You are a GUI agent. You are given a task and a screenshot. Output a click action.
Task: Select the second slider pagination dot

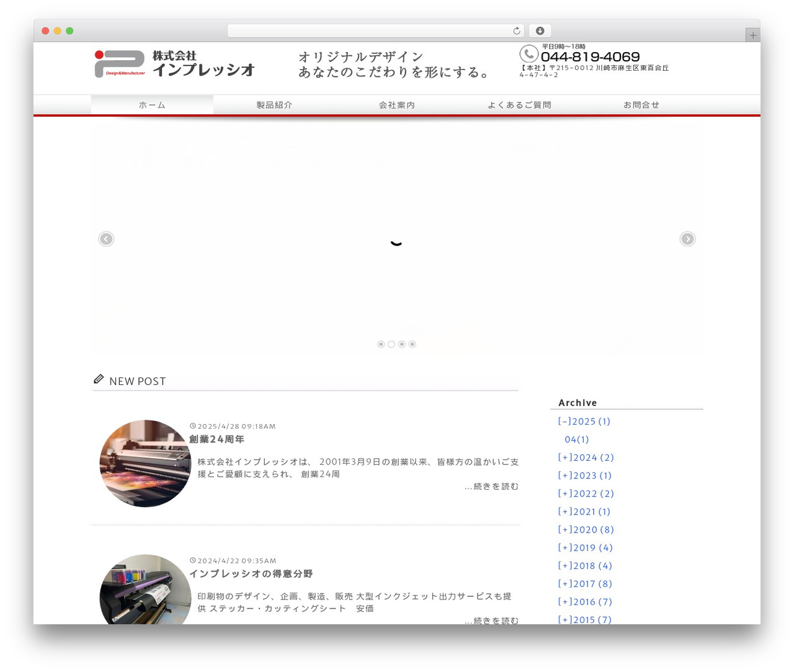[x=391, y=344]
